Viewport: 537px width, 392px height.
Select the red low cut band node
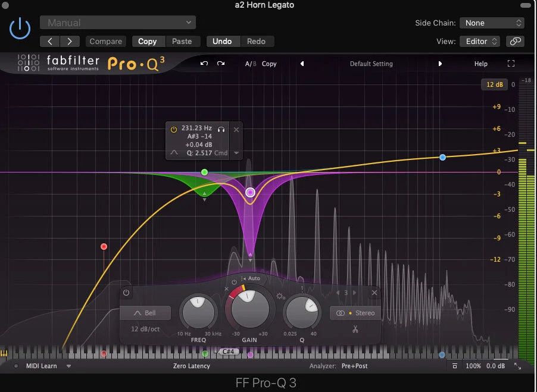click(104, 246)
